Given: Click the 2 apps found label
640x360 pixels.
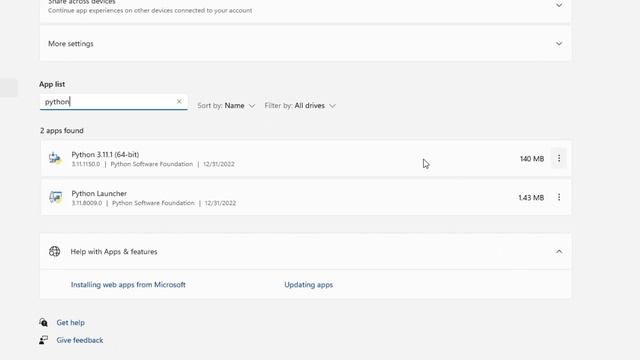Looking at the screenshot, I should [62, 131].
